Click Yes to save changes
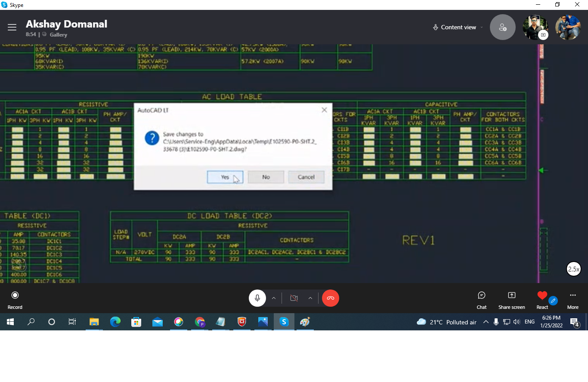The image size is (588, 382). (225, 177)
